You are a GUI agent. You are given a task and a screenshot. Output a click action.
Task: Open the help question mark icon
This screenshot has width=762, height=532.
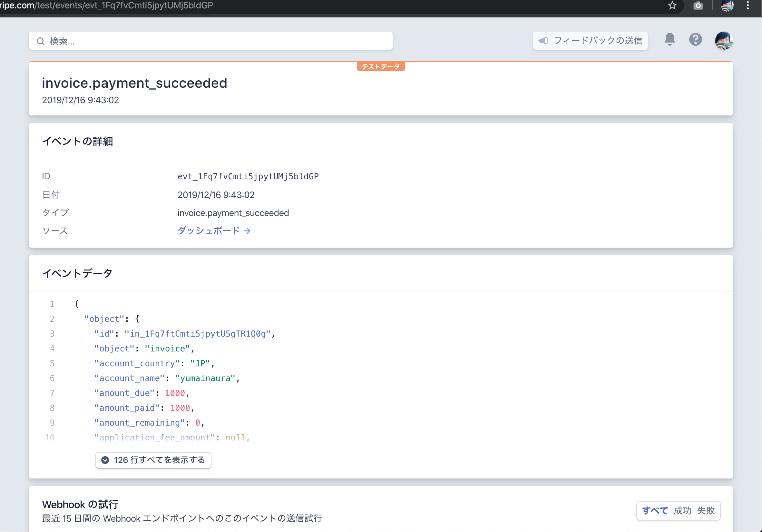[695, 40]
